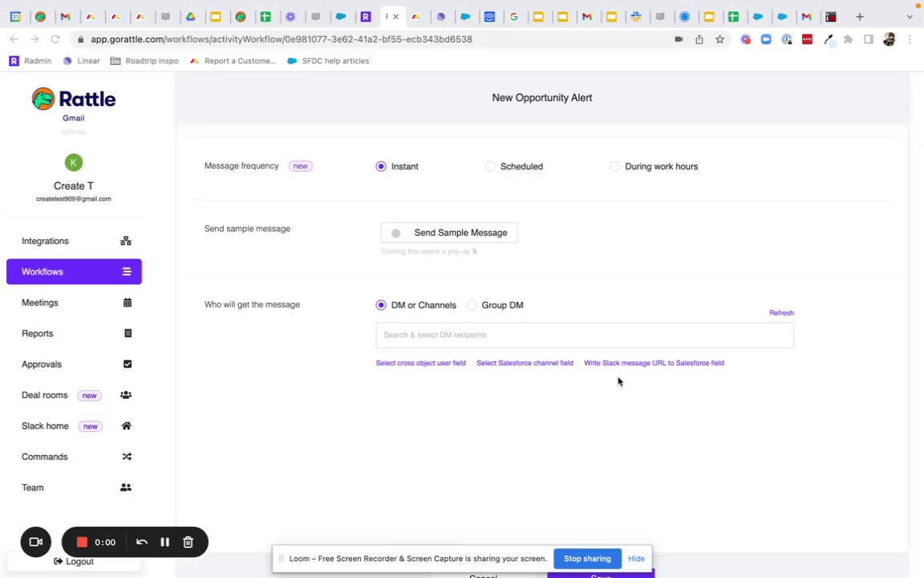Viewport: 924px width, 578px height.
Task: Click the Reports calculator icon
Action: click(127, 333)
